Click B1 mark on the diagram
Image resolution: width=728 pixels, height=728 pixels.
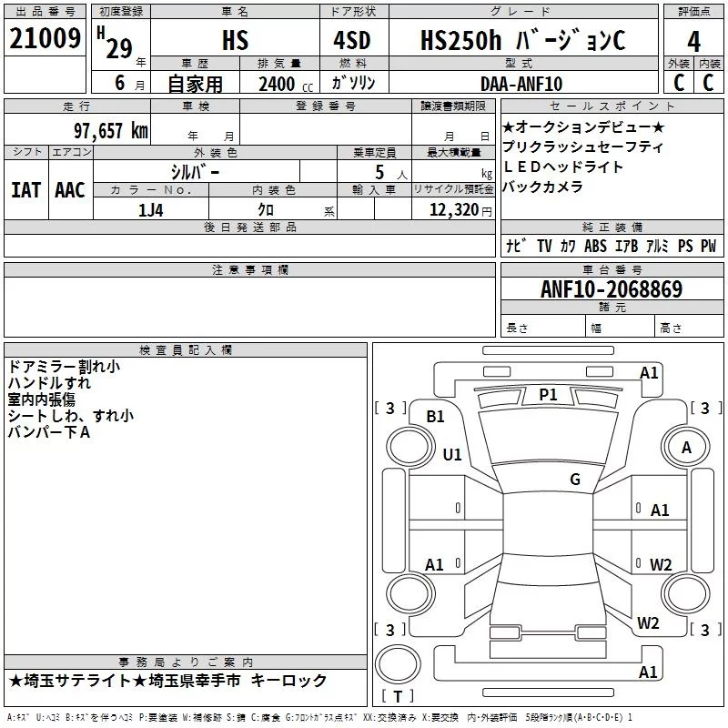[435, 417]
